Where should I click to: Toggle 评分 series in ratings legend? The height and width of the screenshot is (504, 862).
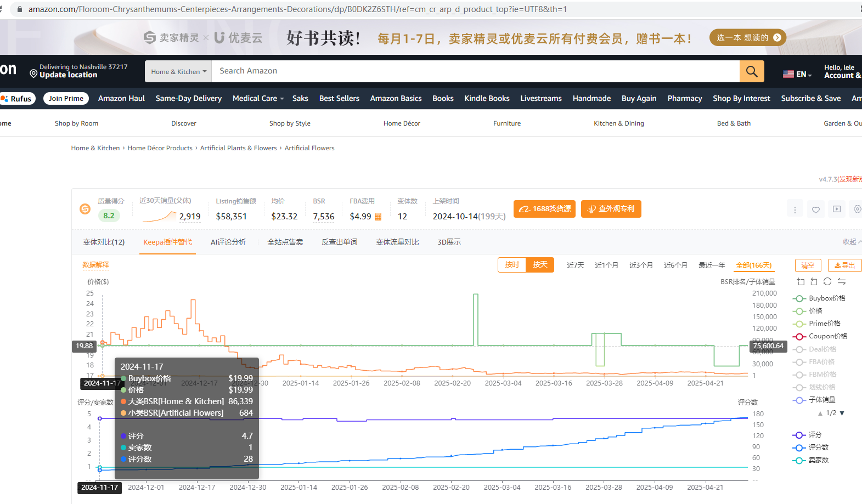coord(807,435)
